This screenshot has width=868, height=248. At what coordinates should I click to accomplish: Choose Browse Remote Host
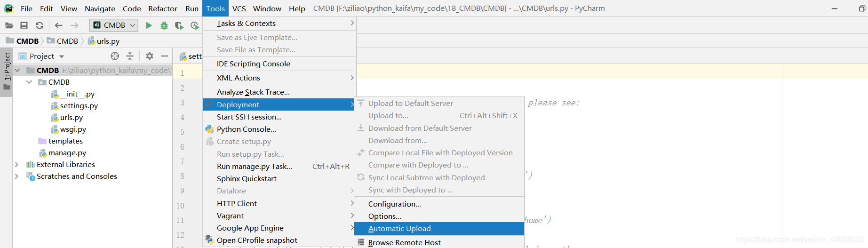[x=439, y=242]
